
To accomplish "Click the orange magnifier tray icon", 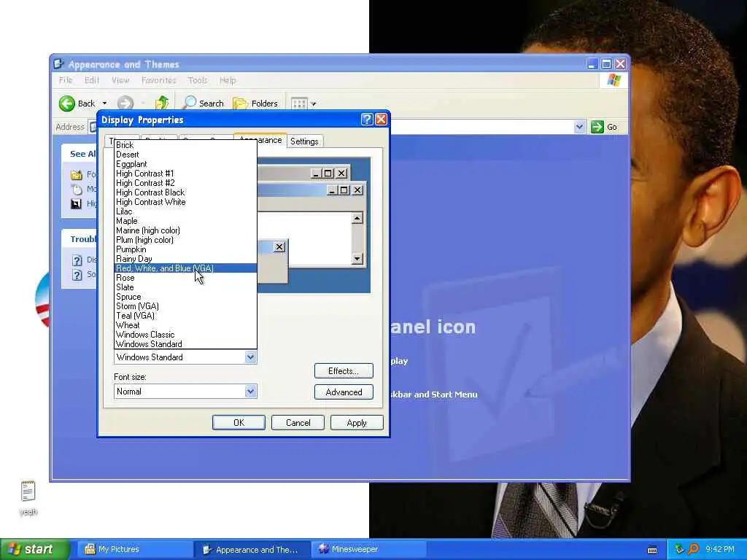I will (x=693, y=549).
